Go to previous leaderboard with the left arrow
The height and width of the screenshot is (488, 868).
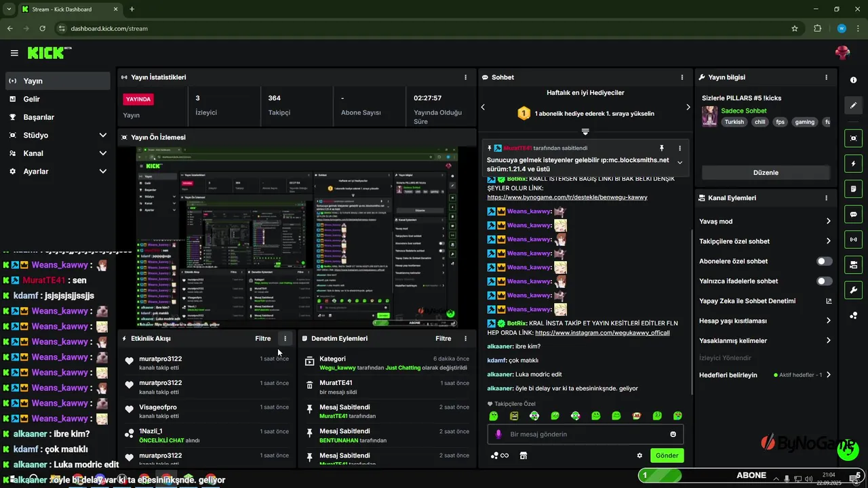[483, 107]
